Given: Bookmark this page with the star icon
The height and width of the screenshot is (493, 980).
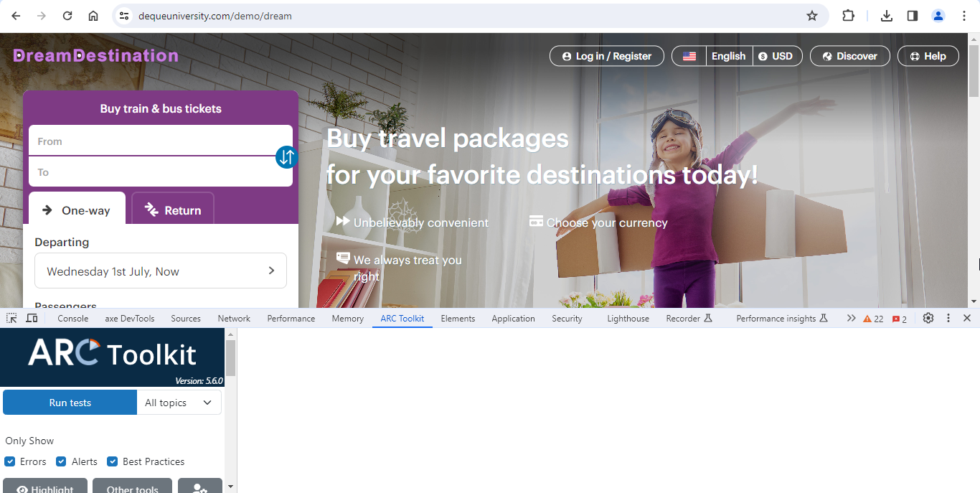Looking at the screenshot, I should pos(812,16).
